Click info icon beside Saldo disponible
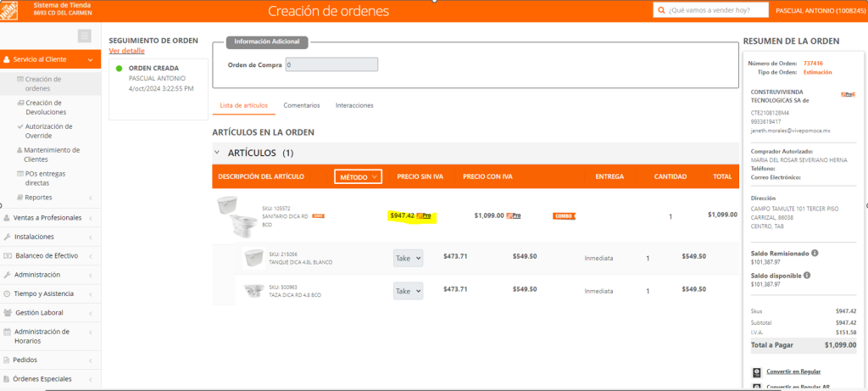Image resolution: width=868 pixels, height=391 pixels. point(807,276)
